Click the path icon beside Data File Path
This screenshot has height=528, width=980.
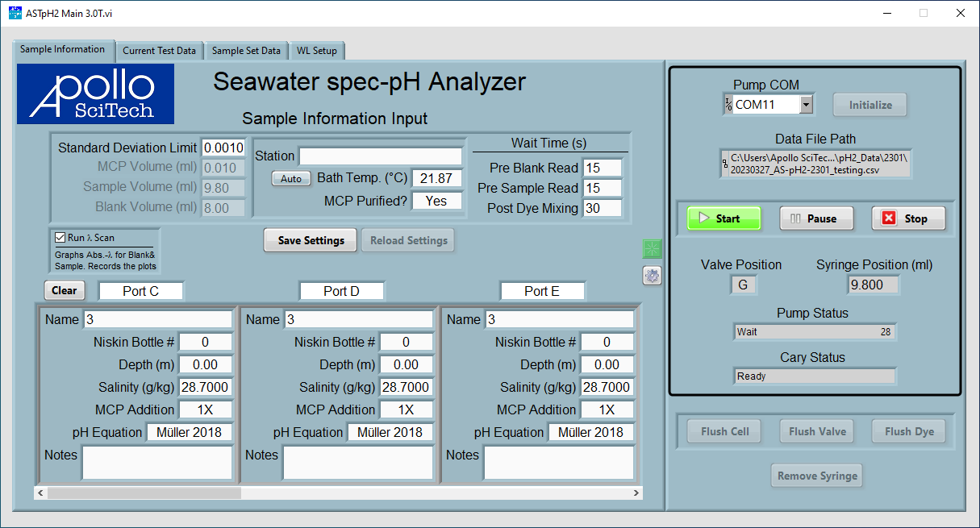(x=724, y=164)
